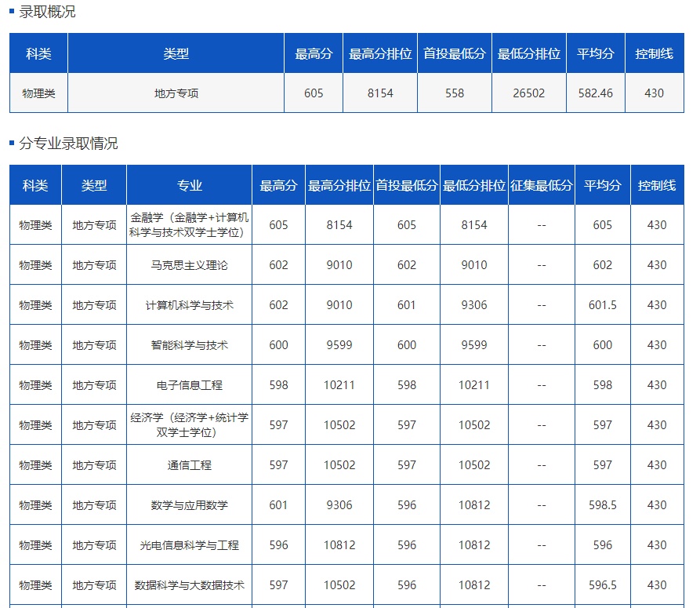Viewport: 700px width, 608px height.
Task: Click average score 601.5 for 计算机科学与技术
Action: 603,305
